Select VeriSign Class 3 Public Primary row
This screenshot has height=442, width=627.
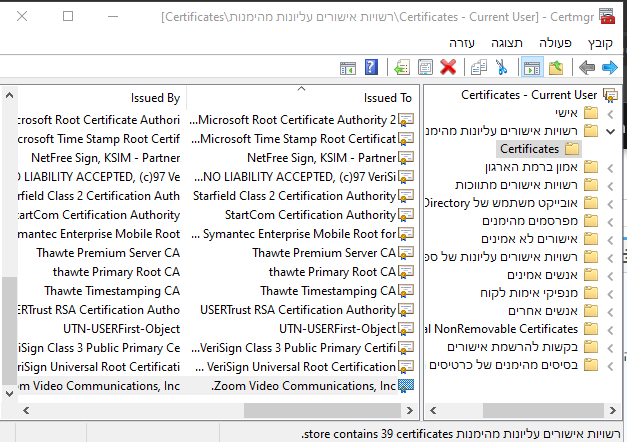[x=216, y=348]
